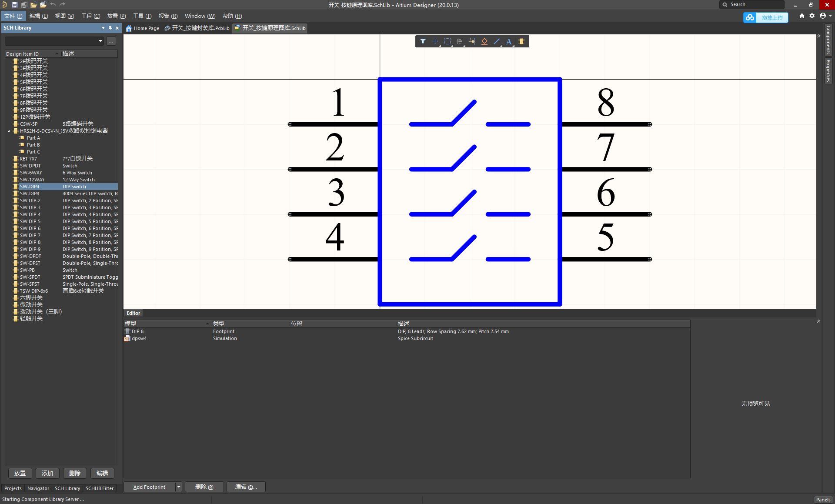Viewport: 835px width, 504px height.
Task: Open the settings gear icon
Action: pyautogui.click(x=812, y=16)
